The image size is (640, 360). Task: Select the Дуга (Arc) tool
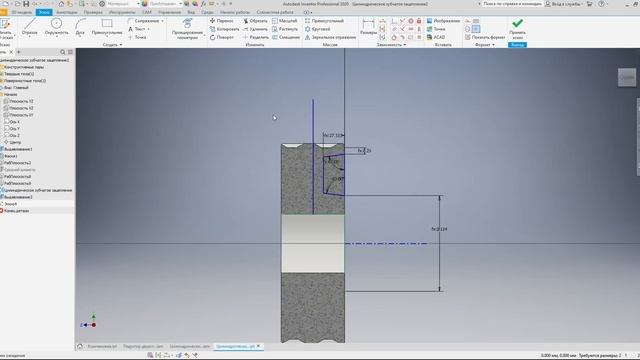click(80, 27)
